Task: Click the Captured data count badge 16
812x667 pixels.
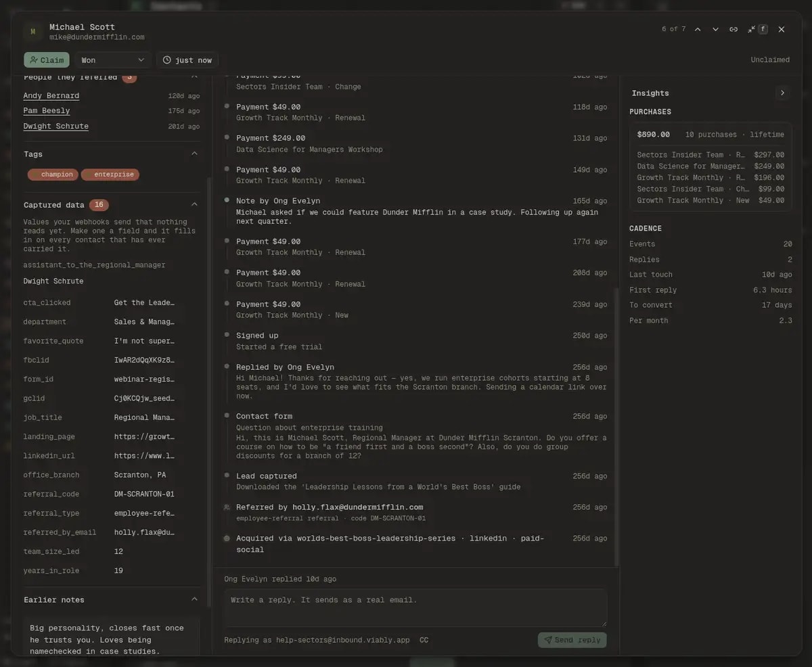Action: pyautogui.click(x=99, y=205)
